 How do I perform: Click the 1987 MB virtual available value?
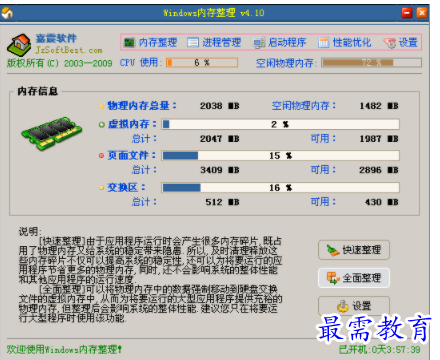coord(379,139)
